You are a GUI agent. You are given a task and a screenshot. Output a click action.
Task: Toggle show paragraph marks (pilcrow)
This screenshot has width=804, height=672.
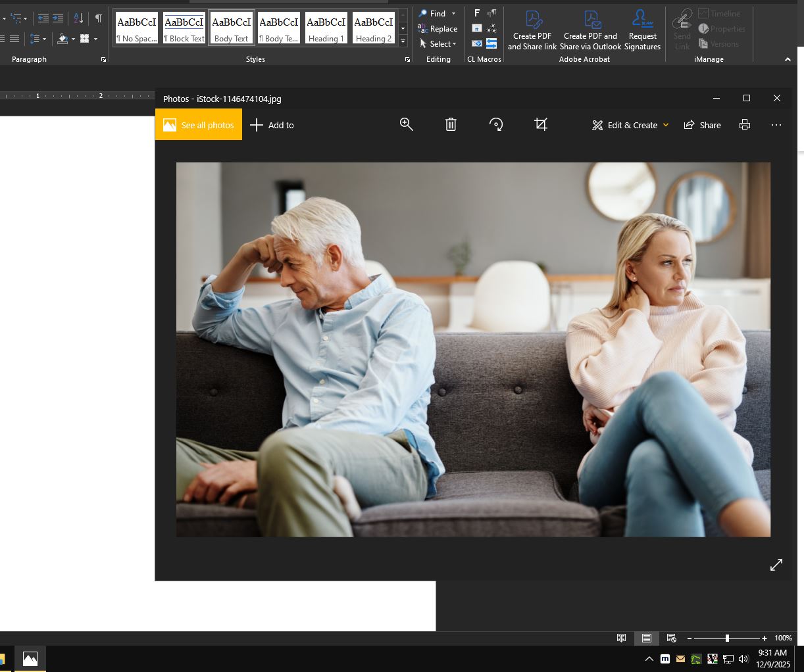tap(98, 18)
